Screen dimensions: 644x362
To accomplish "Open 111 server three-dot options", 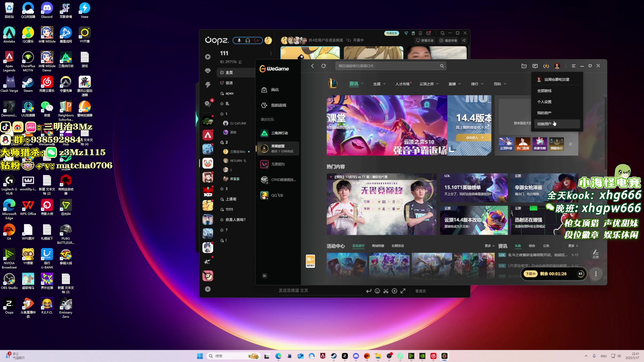I will click(271, 54).
